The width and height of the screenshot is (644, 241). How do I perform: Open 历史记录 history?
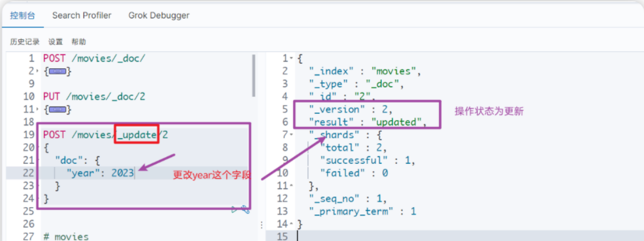tap(24, 42)
